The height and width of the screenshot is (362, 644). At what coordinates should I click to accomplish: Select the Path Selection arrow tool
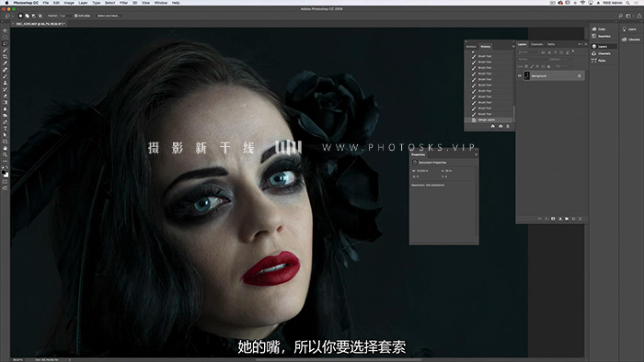coord(5,135)
